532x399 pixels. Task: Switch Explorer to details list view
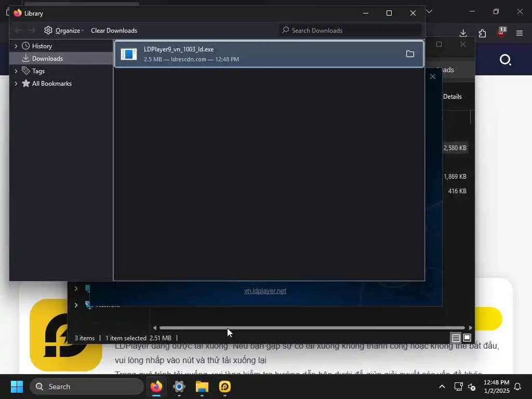point(456,338)
